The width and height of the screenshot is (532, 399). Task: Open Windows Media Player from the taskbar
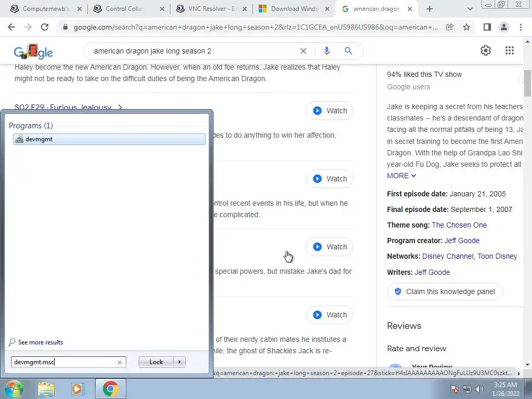point(78,389)
